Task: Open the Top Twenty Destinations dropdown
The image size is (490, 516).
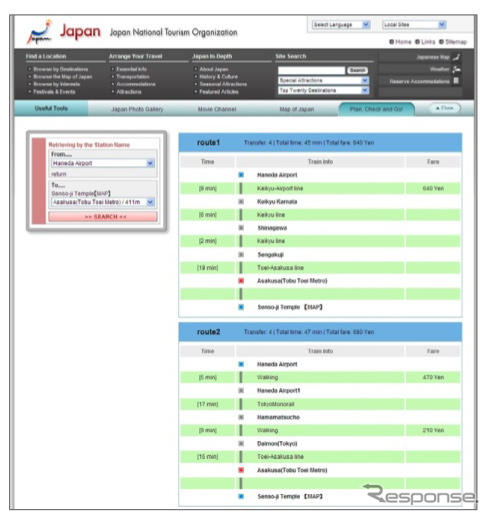Action: click(323, 90)
